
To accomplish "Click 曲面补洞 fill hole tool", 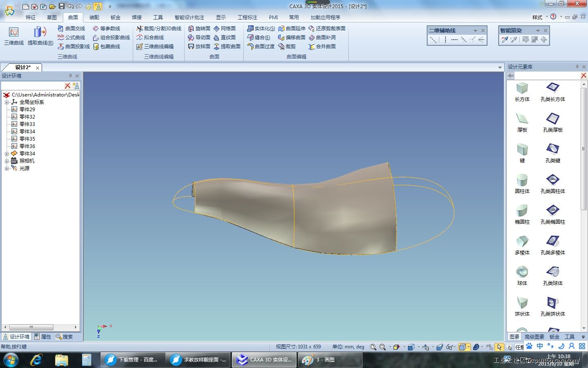I will [322, 38].
